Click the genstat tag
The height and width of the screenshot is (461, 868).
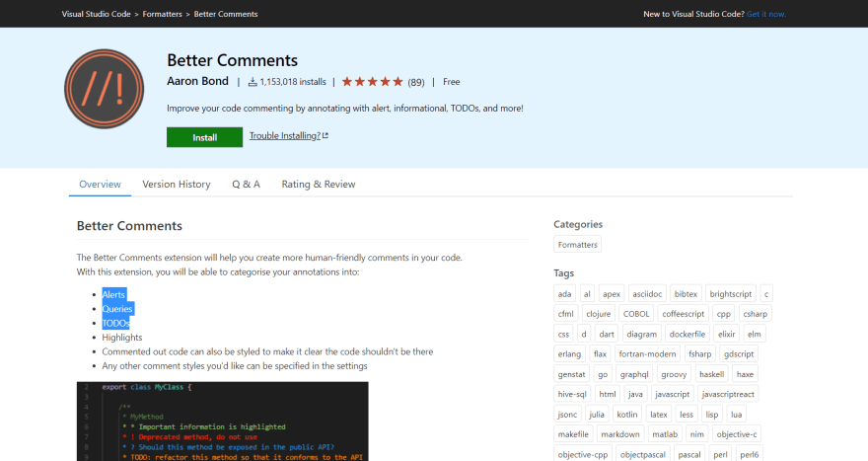pyautogui.click(x=571, y=374)
